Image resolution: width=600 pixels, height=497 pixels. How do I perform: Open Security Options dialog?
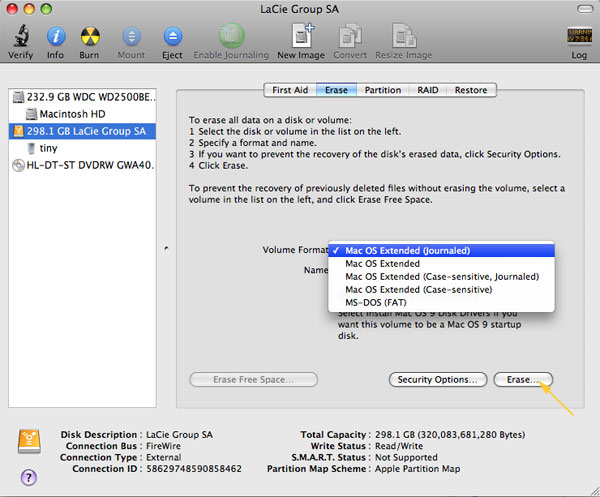click(438, 380)
